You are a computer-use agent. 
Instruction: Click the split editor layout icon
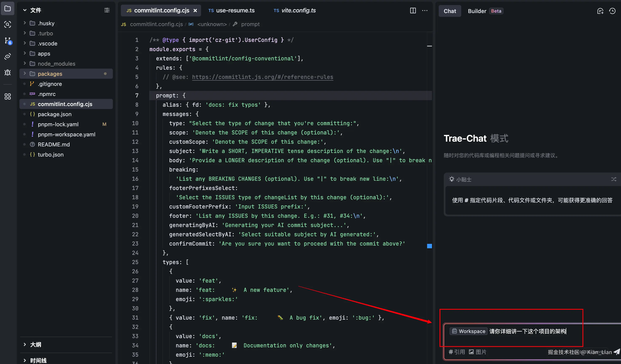click(x=413, y=11)
